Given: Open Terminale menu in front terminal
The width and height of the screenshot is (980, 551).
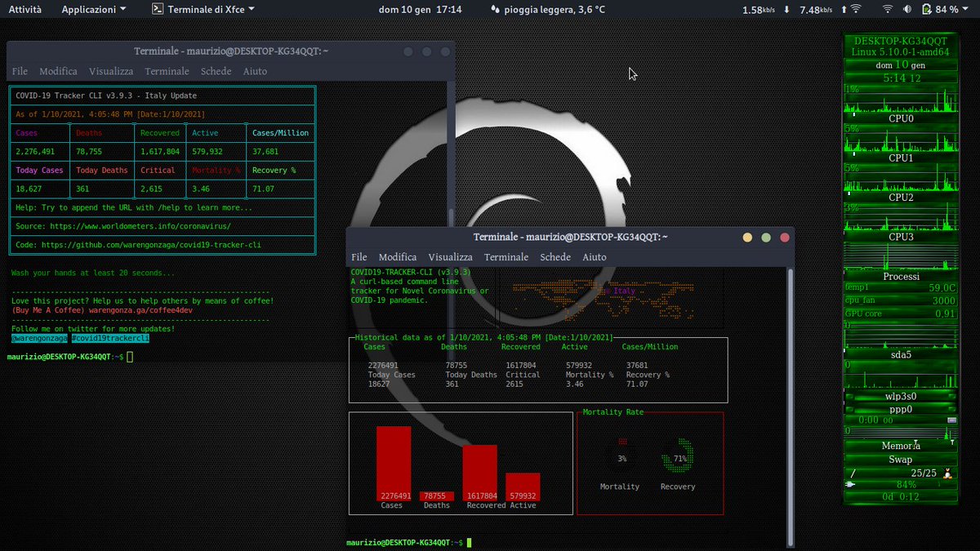Looking at the screenshot, I should (x=506, y=256).
